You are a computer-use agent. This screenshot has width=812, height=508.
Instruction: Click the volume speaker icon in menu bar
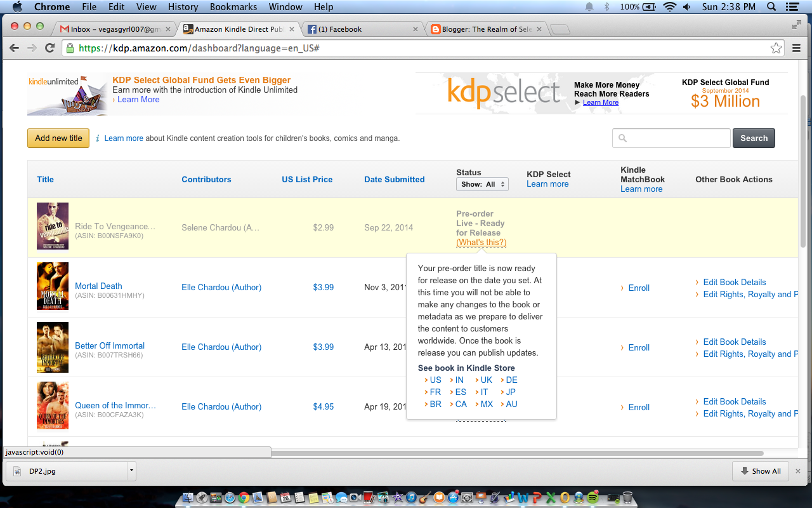click(x=687, y=7)
